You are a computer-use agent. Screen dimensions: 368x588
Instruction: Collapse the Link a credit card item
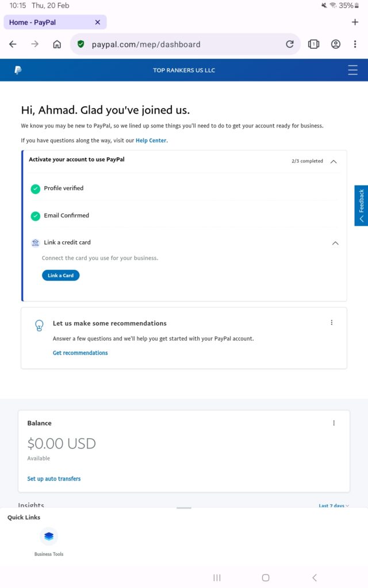pyautogui.click(x=336, y=243)
